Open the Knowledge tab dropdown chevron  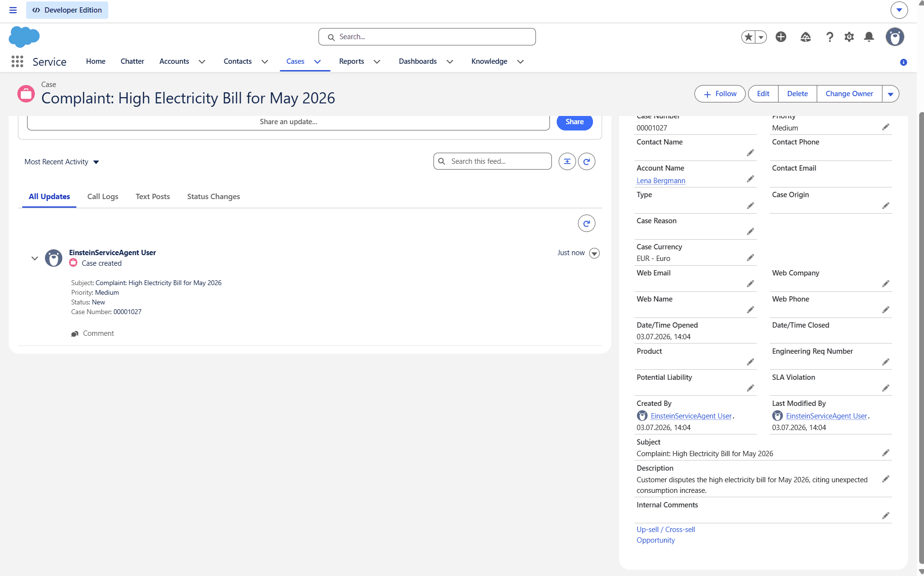pos(520,62)
